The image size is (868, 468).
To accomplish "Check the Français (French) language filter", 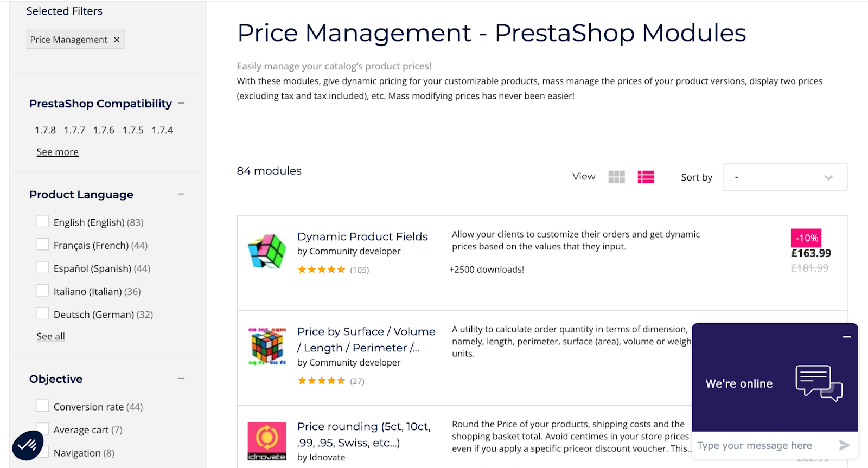I will coord(43,245).
